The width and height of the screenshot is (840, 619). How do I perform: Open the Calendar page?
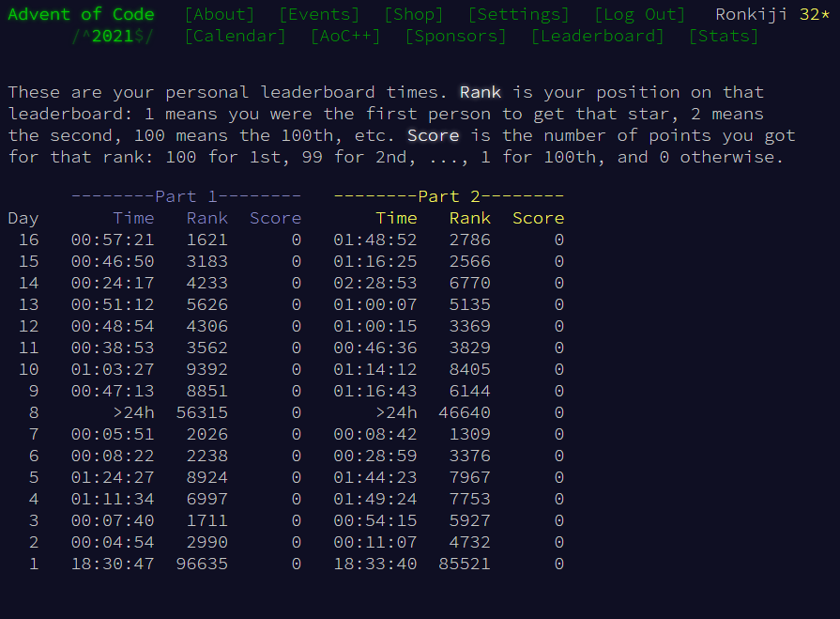click(x=235, y=36)
